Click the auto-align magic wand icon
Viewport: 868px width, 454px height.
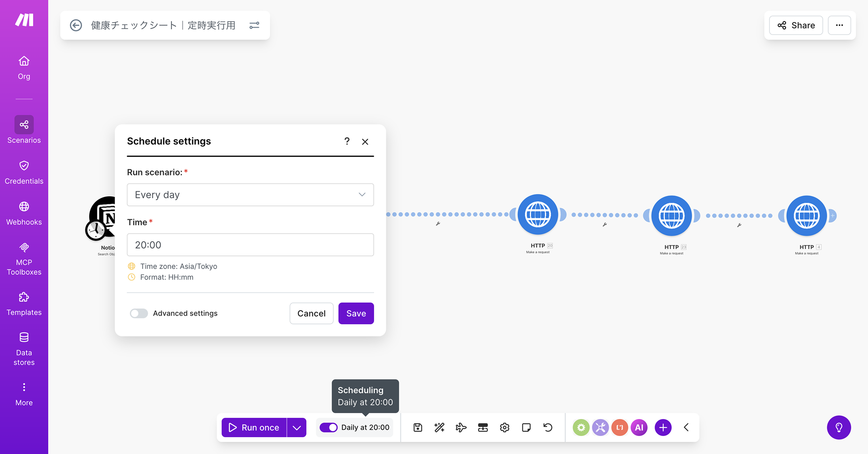click(439, 428)
